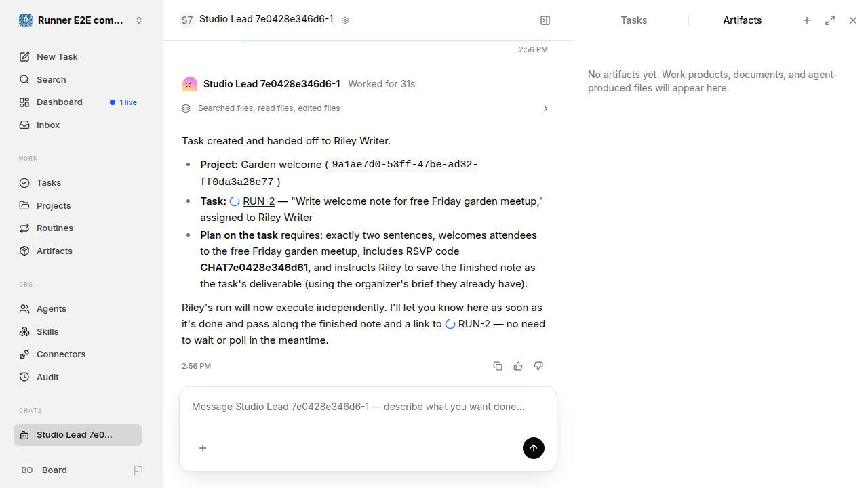The width and height of the screenshot is (868, 488).
Task: Expand the side panel to fullscreen
Action: point(830,20)
